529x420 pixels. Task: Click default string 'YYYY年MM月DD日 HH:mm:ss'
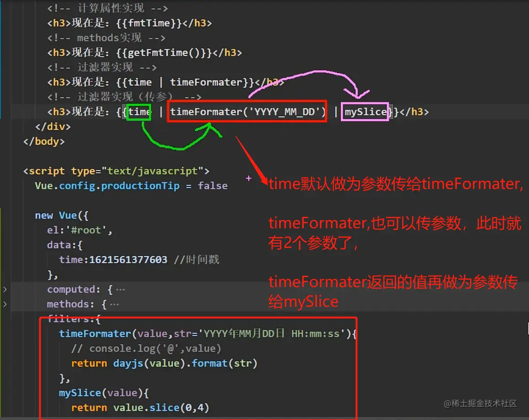pos(272,334)
